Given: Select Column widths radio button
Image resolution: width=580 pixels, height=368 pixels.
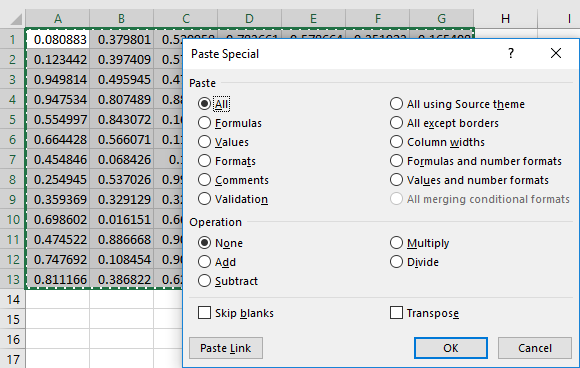Looking at the screenshot, I should click(x=396, y=142).
